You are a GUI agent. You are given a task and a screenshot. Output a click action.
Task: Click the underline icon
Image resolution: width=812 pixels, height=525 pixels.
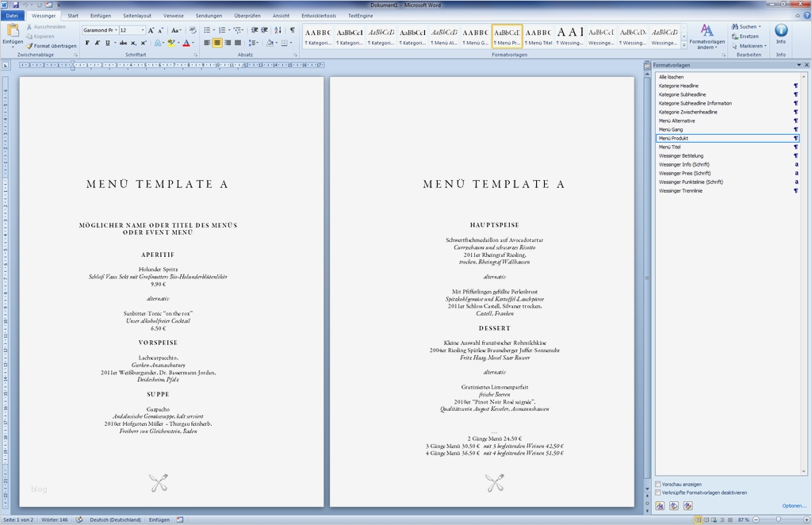[107, 43]
